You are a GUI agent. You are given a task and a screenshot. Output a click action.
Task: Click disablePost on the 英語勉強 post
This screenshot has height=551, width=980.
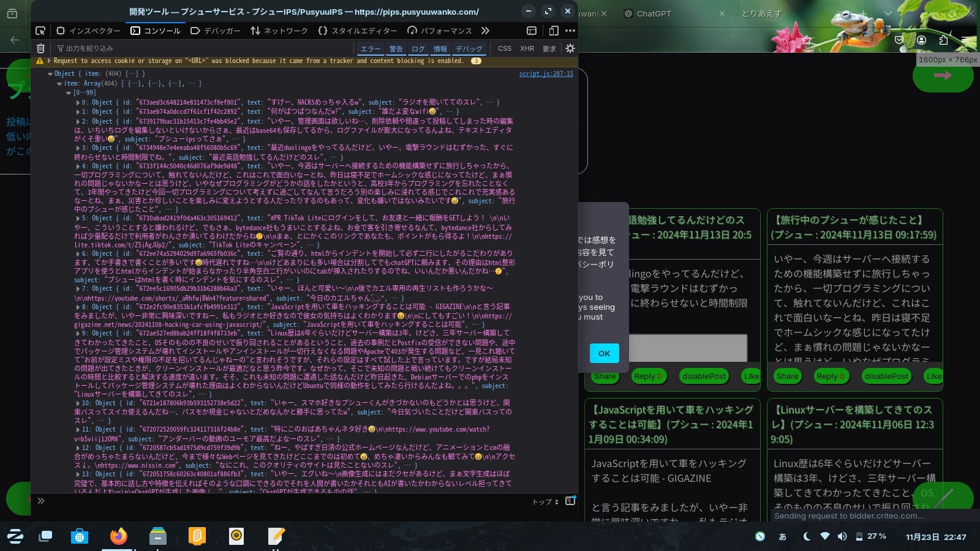click(x=704, y=377)
